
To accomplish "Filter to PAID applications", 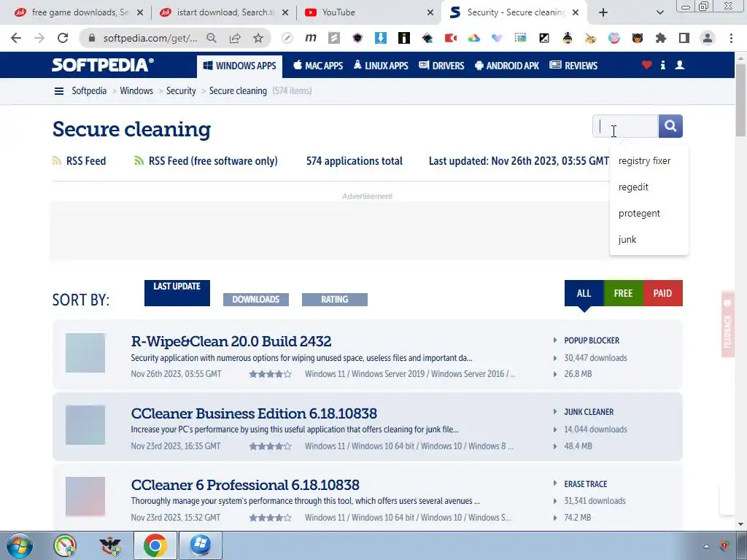I will coord(662,293).
